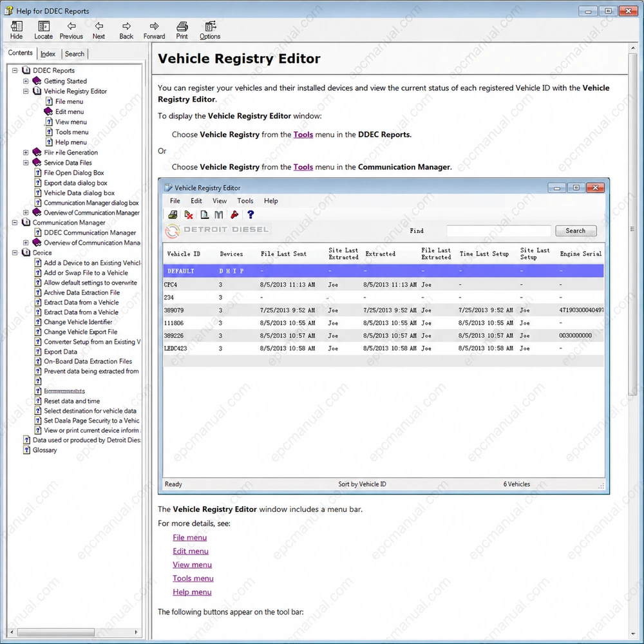Select the DEFAULT vehicle row

coord(384,270)
